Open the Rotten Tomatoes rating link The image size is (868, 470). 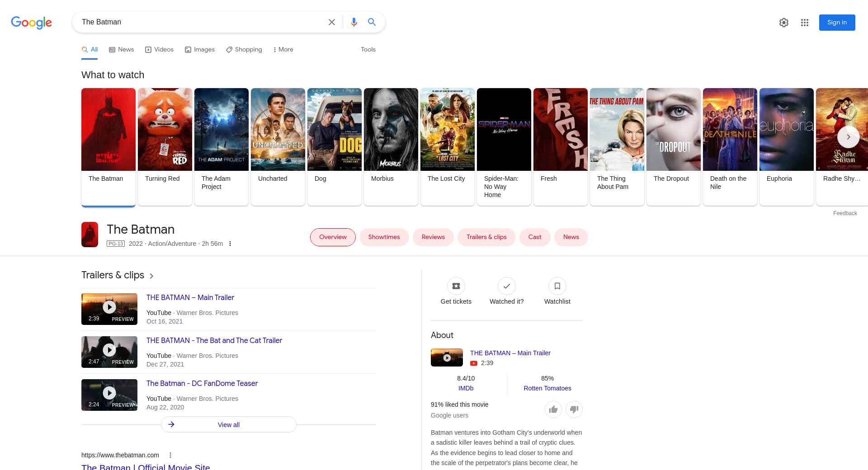pyautogui.click(x=547, y=388)
